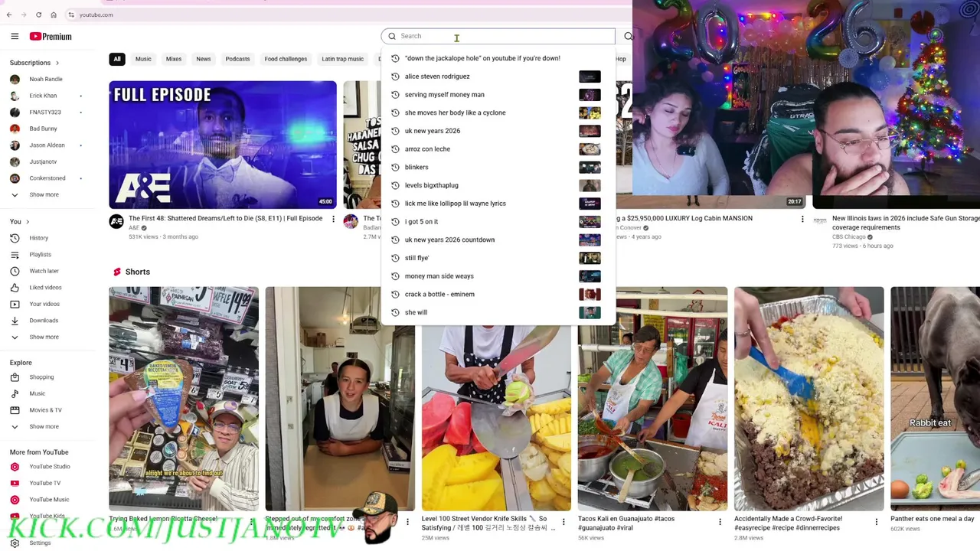Open the A&E channel avatar
This screenshot has height=551, width=980.
[x=116, y=222]
